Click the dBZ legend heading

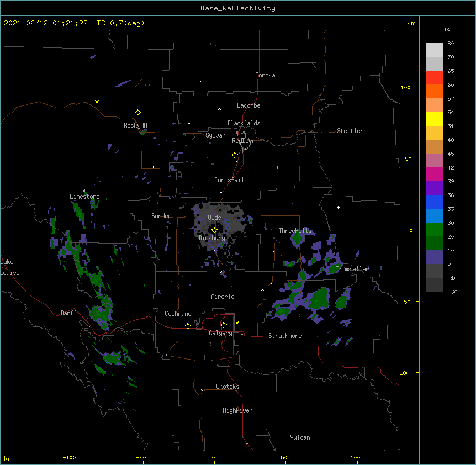pyautogui.click(x=447, y=29)
